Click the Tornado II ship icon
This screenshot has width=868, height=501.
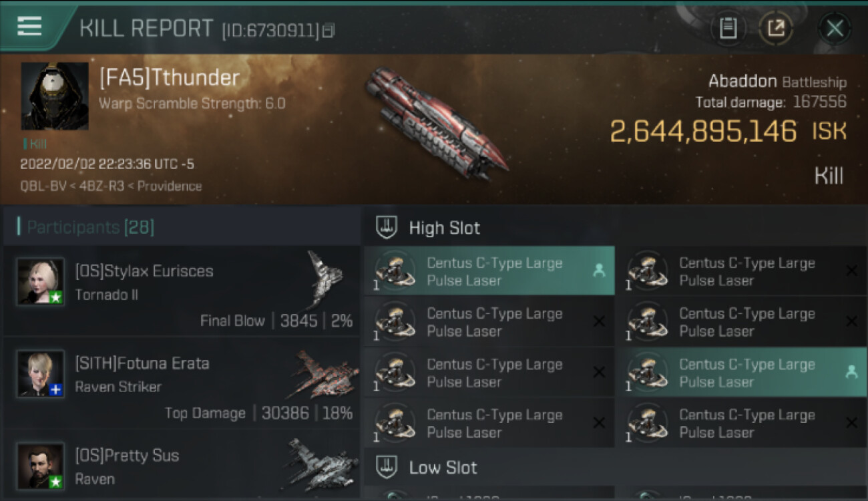click(x=324, y=280)
